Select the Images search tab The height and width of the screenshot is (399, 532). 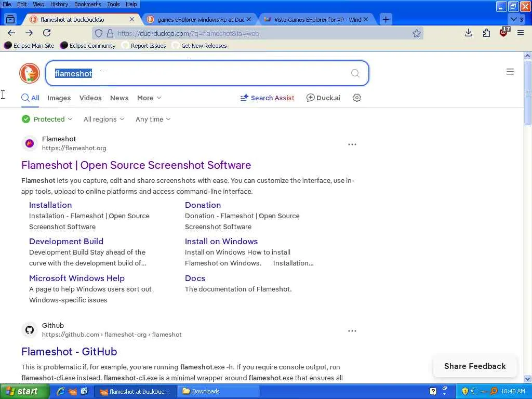[x=59, y=98]
